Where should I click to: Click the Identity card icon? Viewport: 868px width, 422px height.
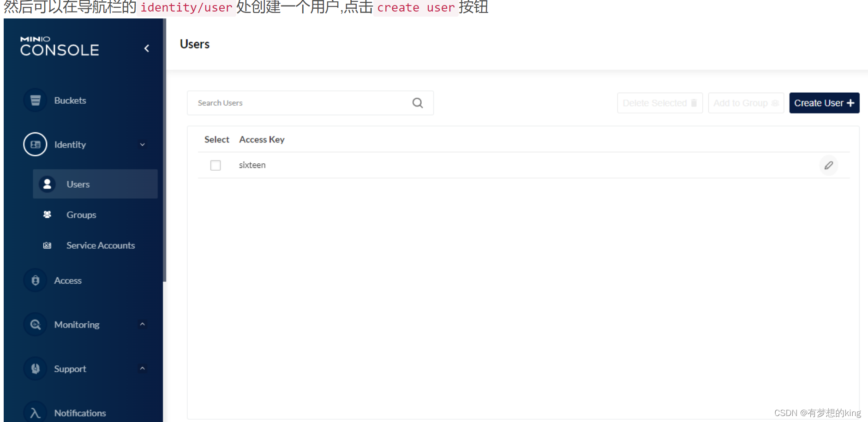[x=35, y=144]
